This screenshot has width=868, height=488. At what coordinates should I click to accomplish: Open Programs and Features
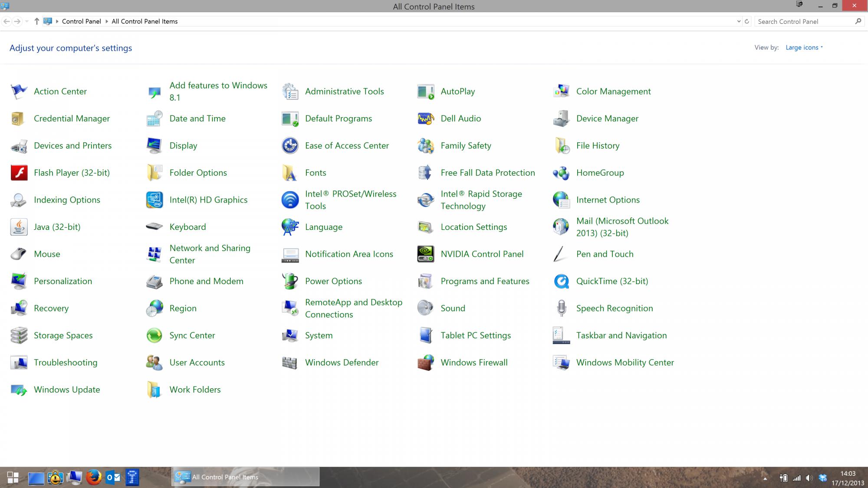pos(485,281)
